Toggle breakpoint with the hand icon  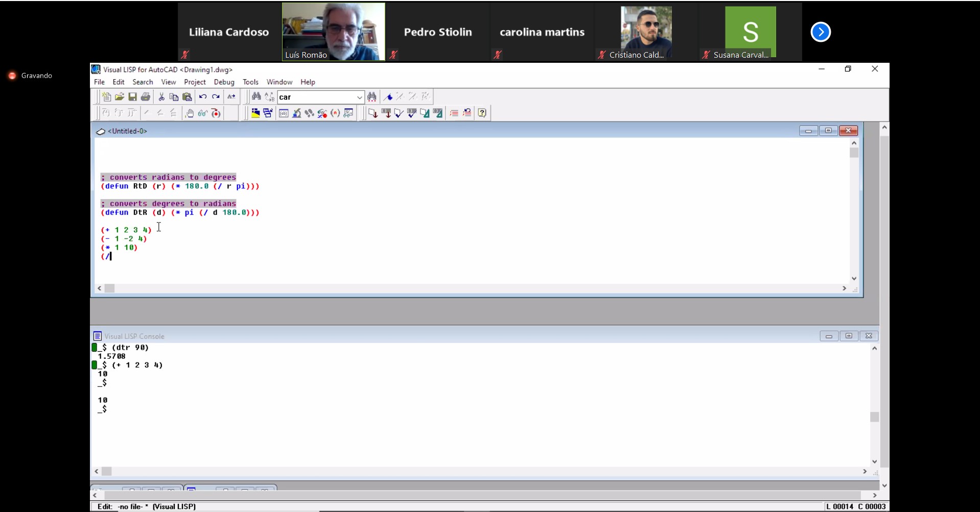[x=190, y=113]
